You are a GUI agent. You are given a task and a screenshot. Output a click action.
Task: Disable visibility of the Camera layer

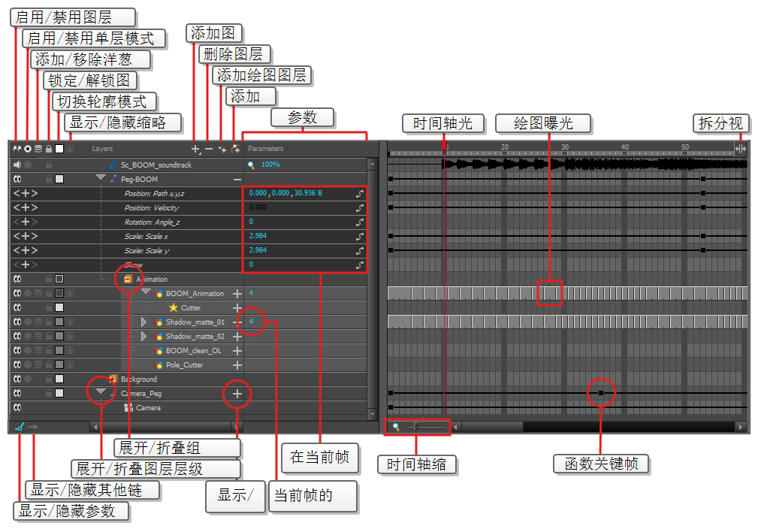click(x=17, y=408)
